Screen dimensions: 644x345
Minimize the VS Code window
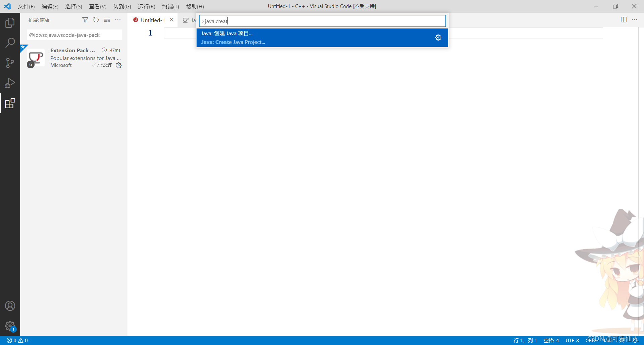click(596, 6)
